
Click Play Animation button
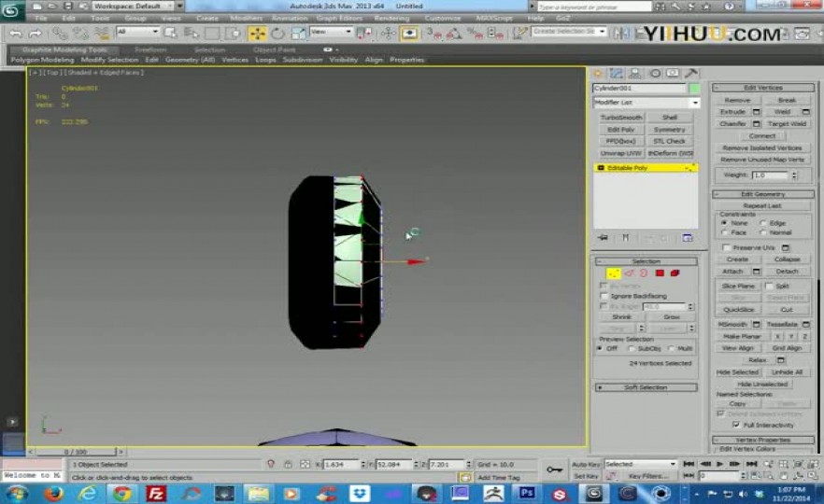719,464
